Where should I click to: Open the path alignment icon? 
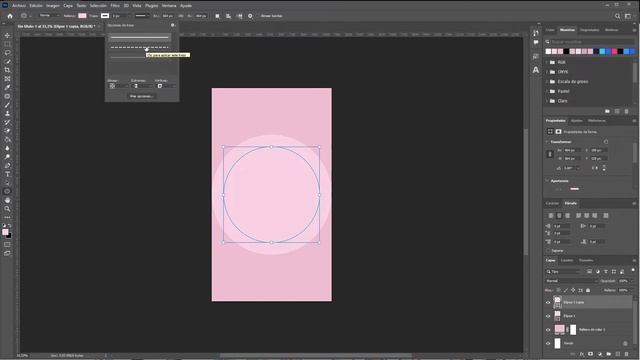click(x=229, y=16)
